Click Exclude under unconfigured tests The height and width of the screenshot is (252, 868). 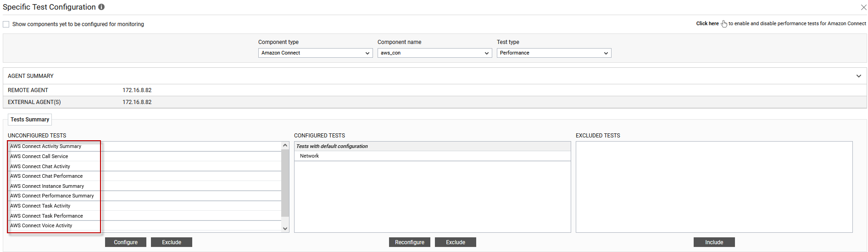pos(172,242)
